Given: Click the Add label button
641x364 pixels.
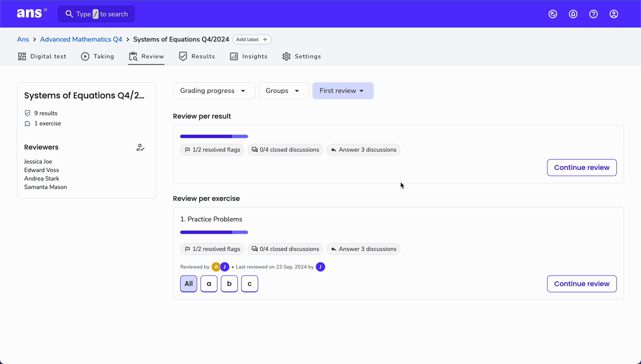Looking at the screenshot, I should coord(252,39).
